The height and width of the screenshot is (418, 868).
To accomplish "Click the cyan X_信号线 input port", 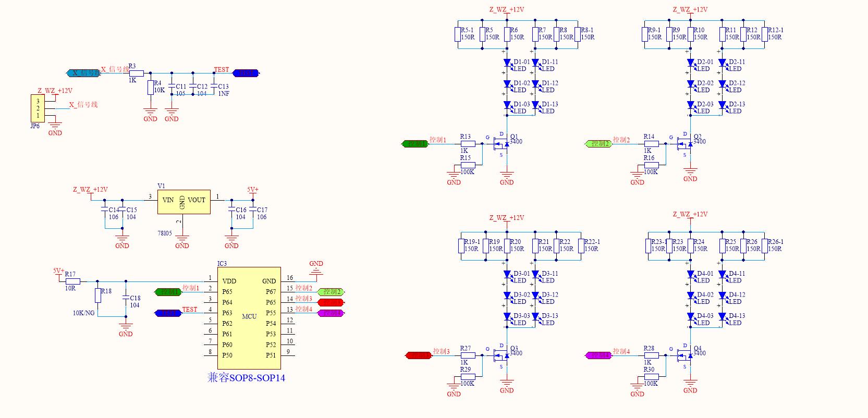I will [83, 73].
